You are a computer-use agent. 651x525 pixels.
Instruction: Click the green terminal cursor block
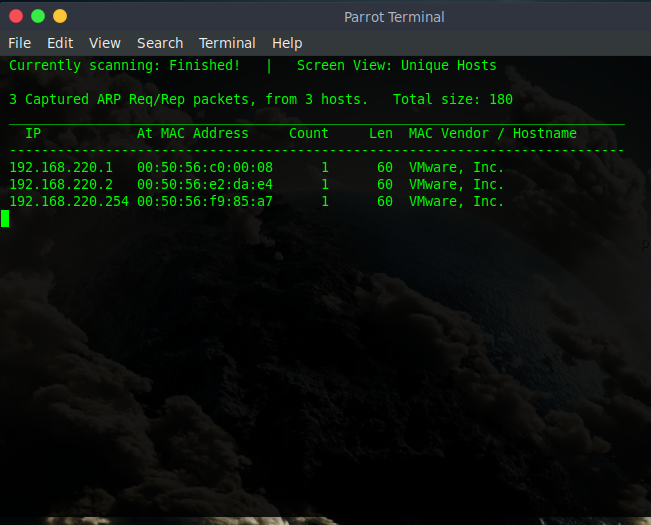[x=5, y=218]
